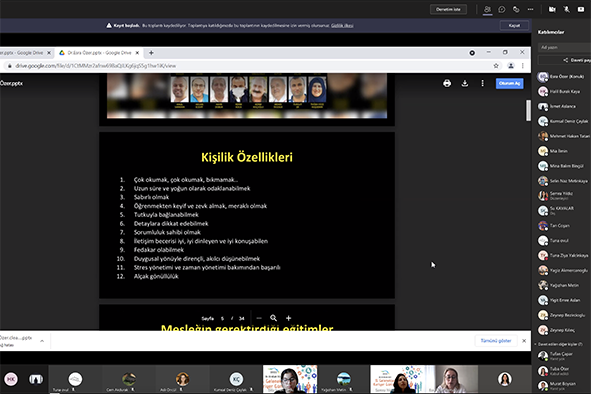Open the Drive viewer vertical three-dot menu
The height and width of the screenshot is (394, 591).
pyautogui.click(x=482, y=83)
